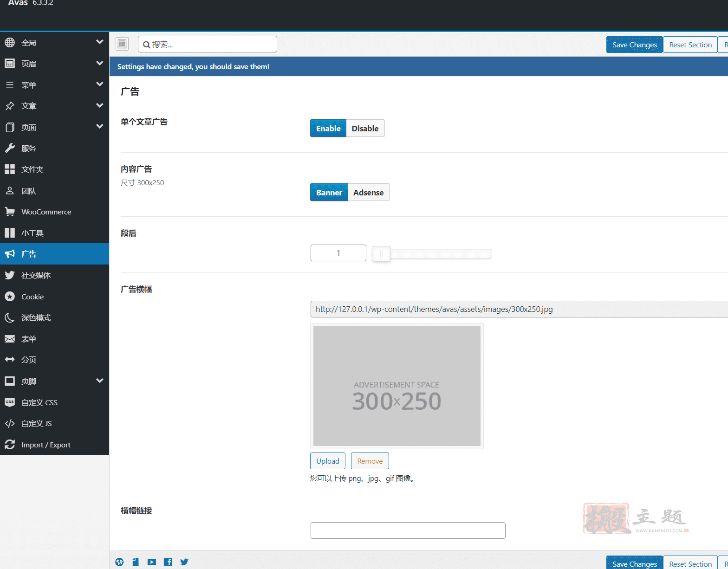Click the 段后 slider handle
This screenshot has width=728, height=569.
(381, 254)
